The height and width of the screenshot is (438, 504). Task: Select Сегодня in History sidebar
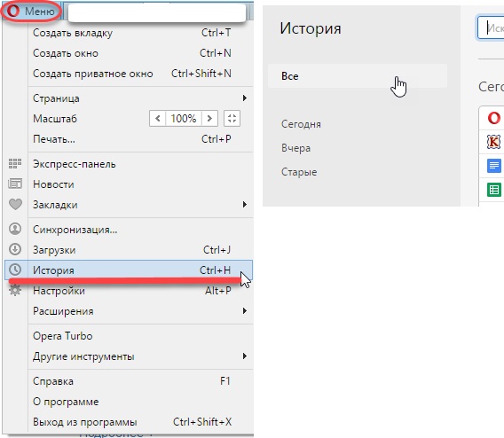click(x=301, y=124)
